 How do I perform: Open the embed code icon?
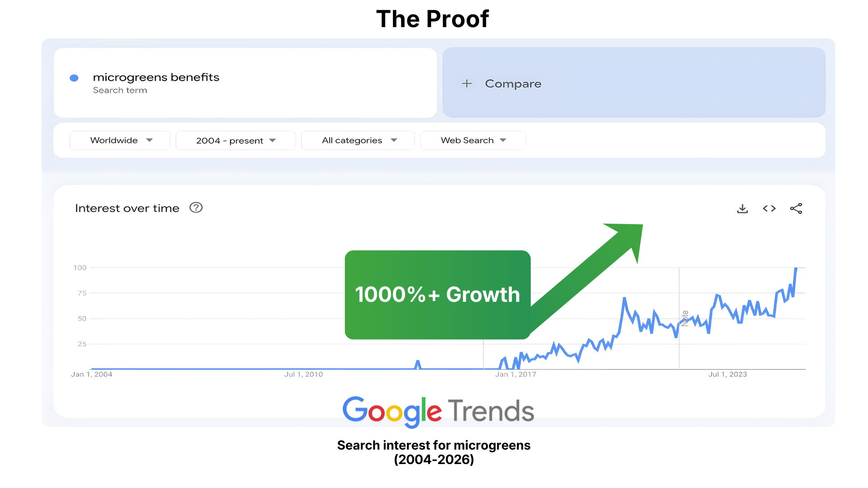pyautogui.click(x=769, y=208)
